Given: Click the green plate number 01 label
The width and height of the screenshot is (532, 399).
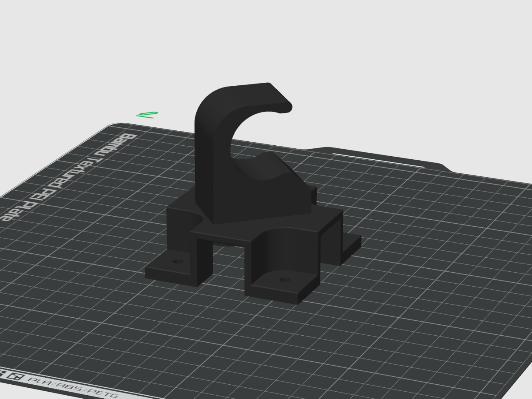Looking at the screenshot, I should tap(147, 115).
